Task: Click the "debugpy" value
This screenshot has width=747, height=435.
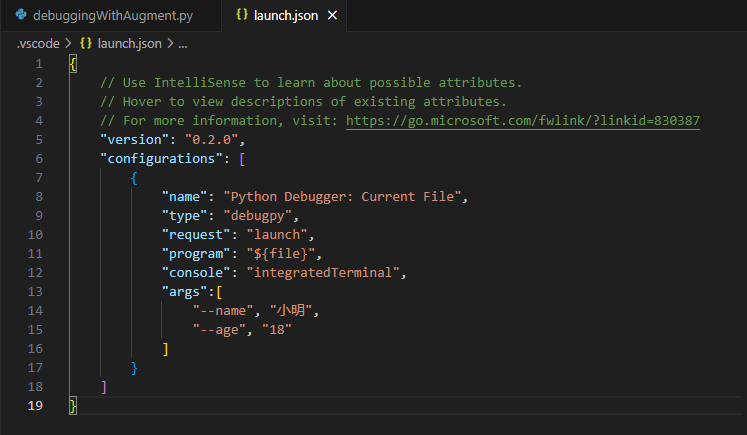Action: coord(257,216)
